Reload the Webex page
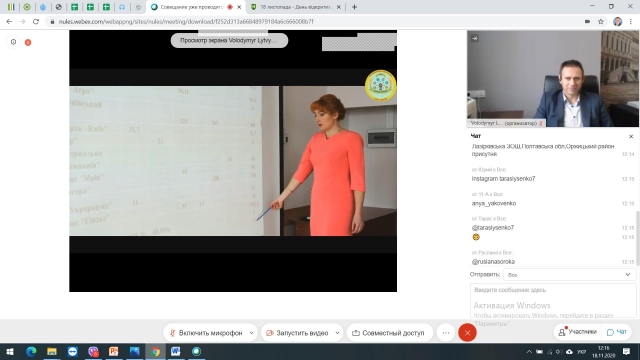Screen dimensions: 640x360 pos(36,22)
